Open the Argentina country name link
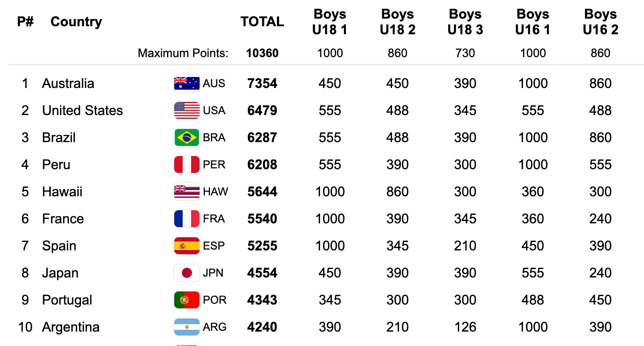Screen dimensions: 644x346 (71, 327)
